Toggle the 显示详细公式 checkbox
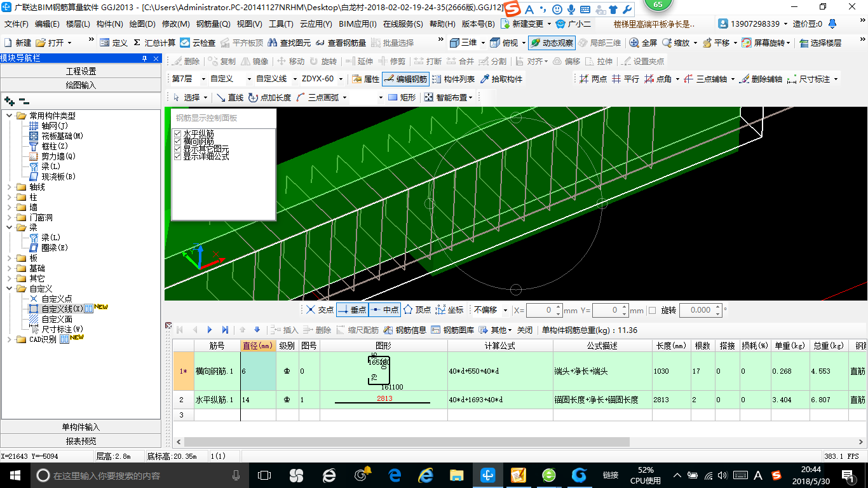Image resolution: width=868 pixels, height=488 pixels. coord(178,156)
